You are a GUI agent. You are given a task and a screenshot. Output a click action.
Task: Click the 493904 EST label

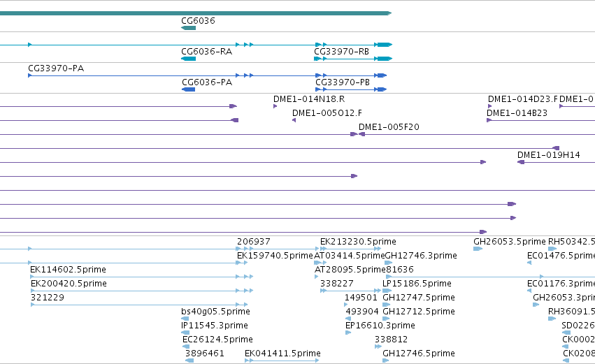(362, 312)
